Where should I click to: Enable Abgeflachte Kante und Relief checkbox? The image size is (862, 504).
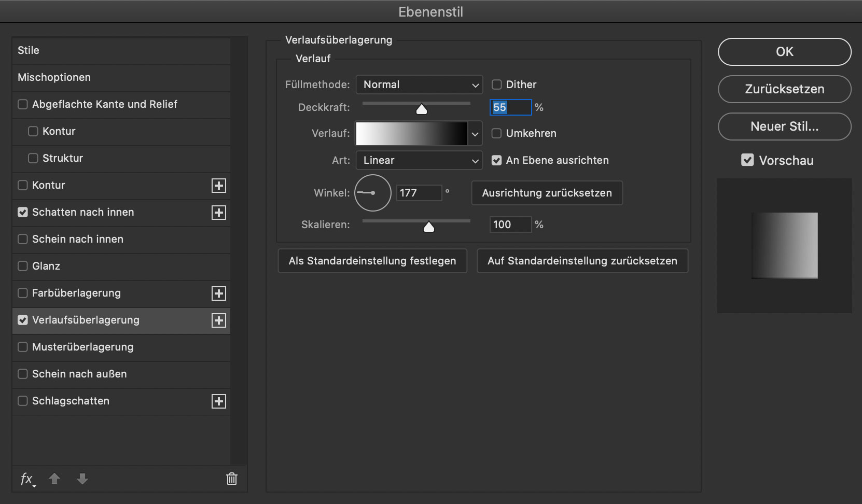(23, 104)
